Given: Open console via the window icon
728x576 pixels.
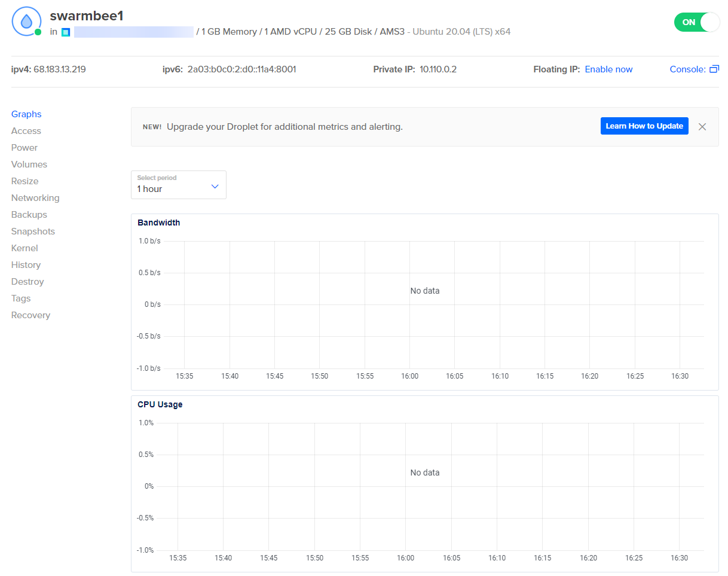Looking at the screenshot, I should click(714, 69).
